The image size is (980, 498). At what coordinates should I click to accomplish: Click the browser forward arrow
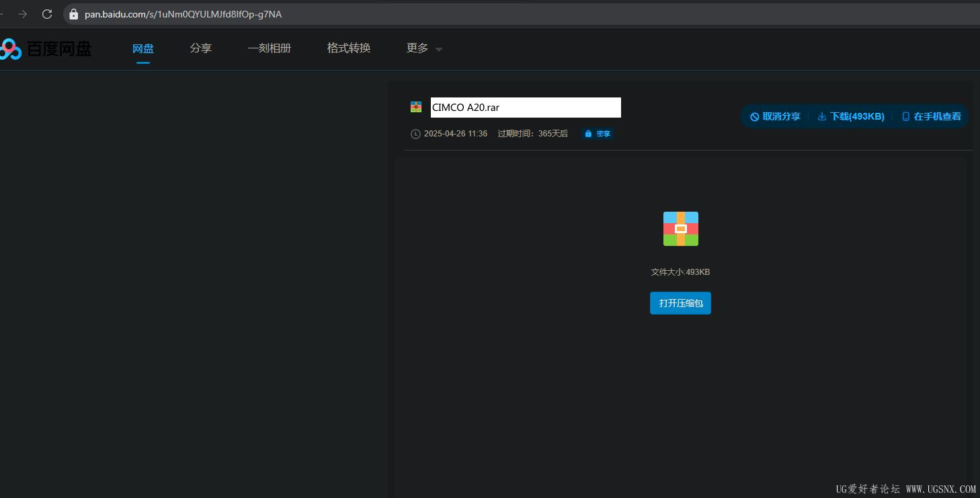[x=23, y=14]
